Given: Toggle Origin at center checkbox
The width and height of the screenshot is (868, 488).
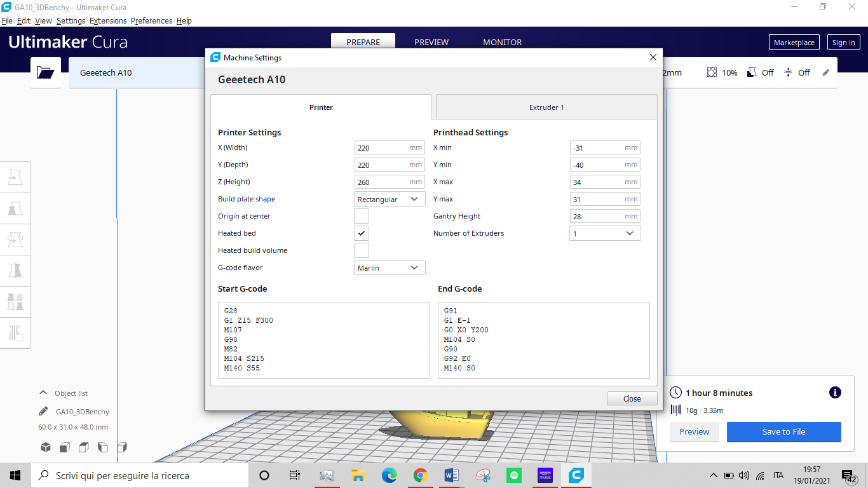Looking at the screenshot, I should (362, 216).
